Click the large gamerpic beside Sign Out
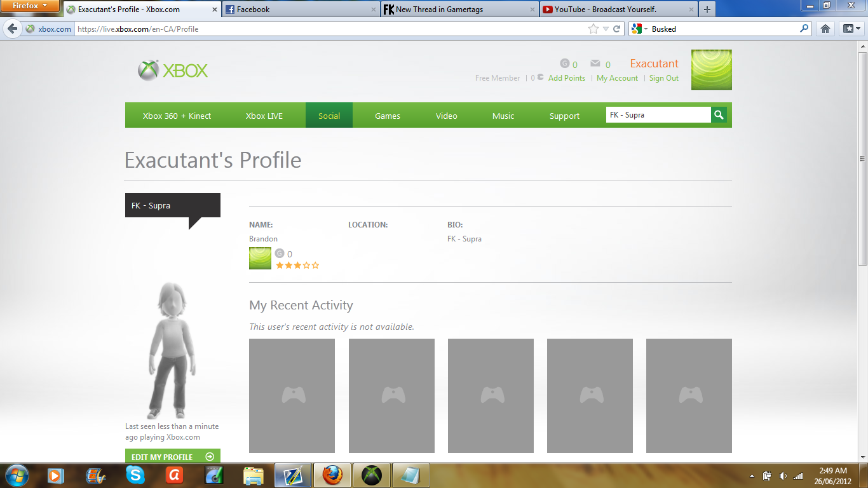 click(x=712, y=70)
